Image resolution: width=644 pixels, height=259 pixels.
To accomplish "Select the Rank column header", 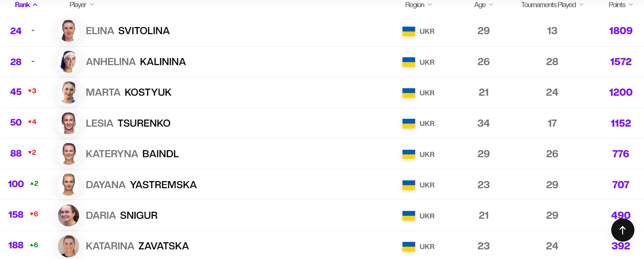I will point(22,5).
